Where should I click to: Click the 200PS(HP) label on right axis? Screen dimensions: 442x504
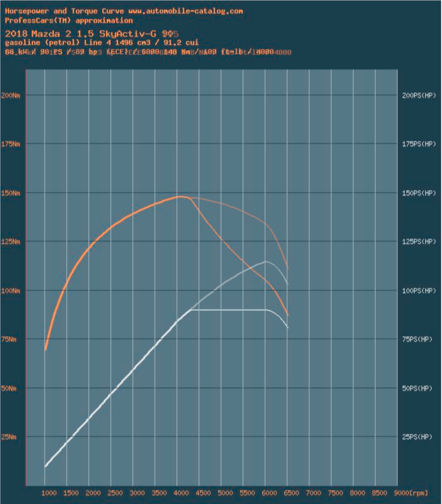tap(419, 95)
